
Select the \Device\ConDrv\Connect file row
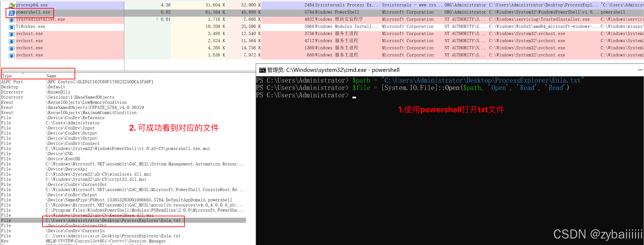(123, 143)
